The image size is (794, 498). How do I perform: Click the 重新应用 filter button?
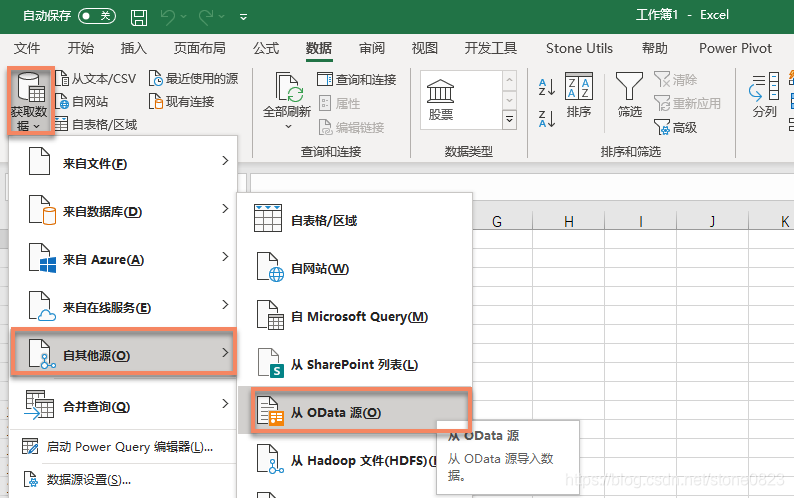(688, 103)
